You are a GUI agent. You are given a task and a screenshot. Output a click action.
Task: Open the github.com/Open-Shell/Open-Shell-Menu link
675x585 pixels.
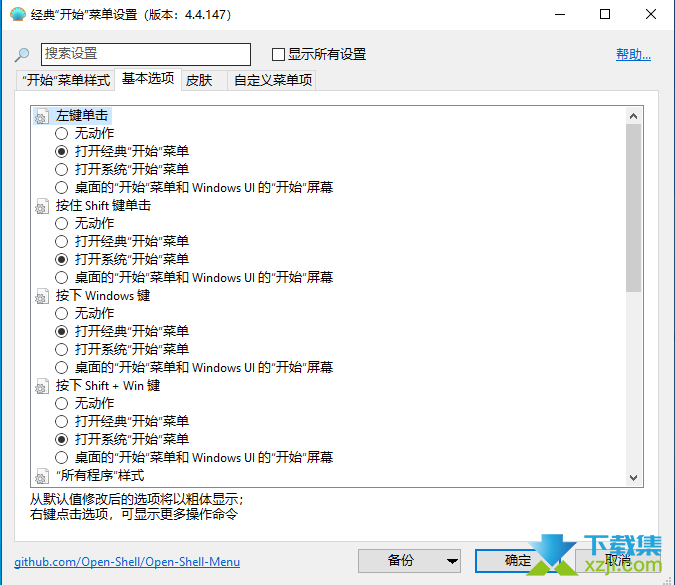127,562
